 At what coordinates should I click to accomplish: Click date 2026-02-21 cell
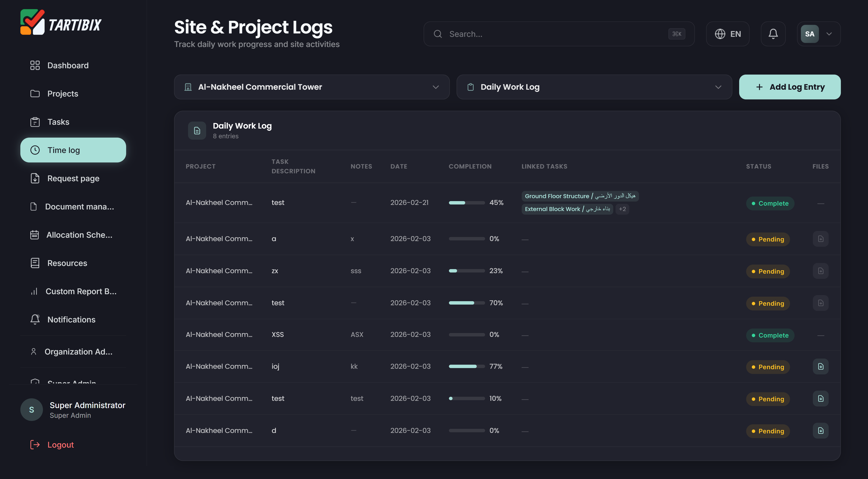(409, 202)
